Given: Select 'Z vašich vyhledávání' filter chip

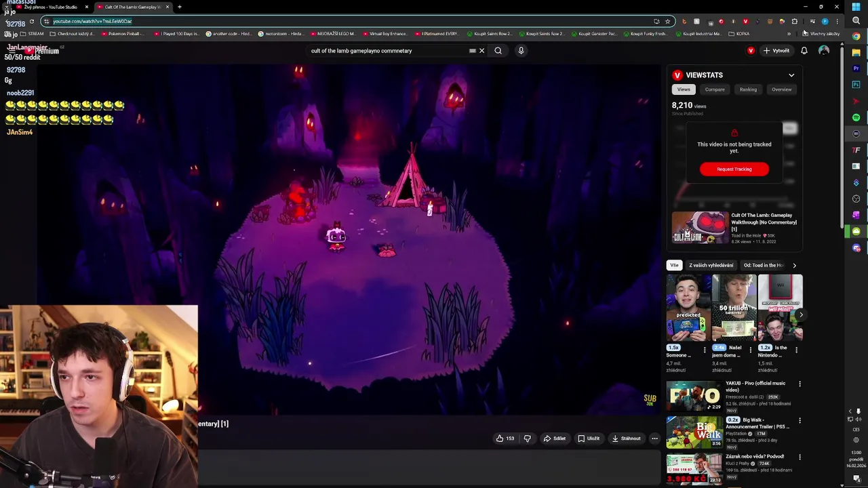Looking at the screenshot, I should coord(711,265).
